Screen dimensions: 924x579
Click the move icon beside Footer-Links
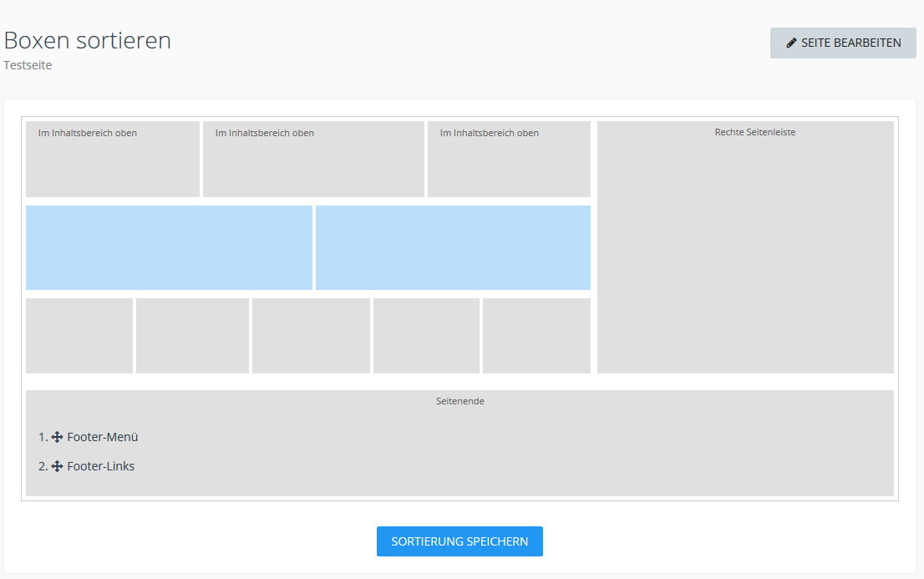[58, 466]
